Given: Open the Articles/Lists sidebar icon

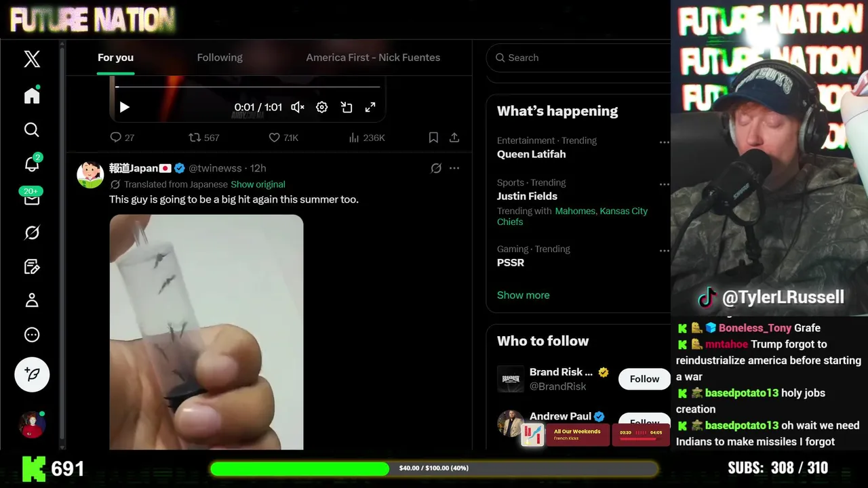Looking at the screenshot, I should pos(32,266).
